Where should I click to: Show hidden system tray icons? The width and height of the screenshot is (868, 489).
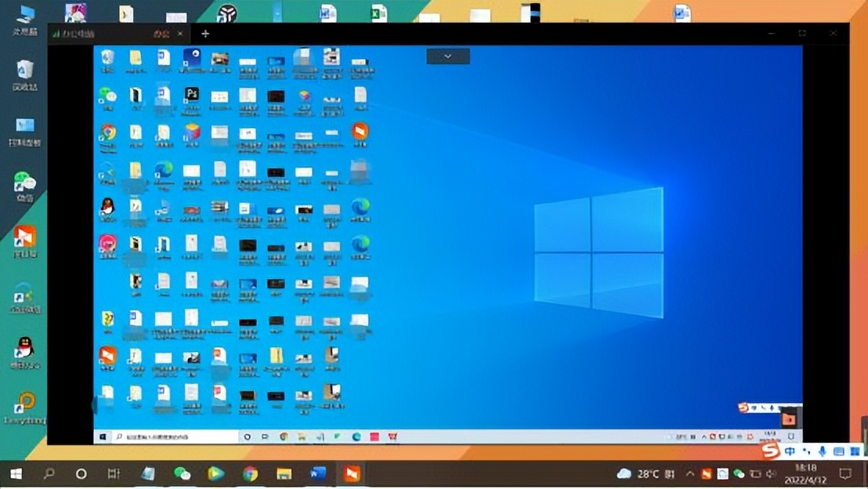tap(689, 473)
